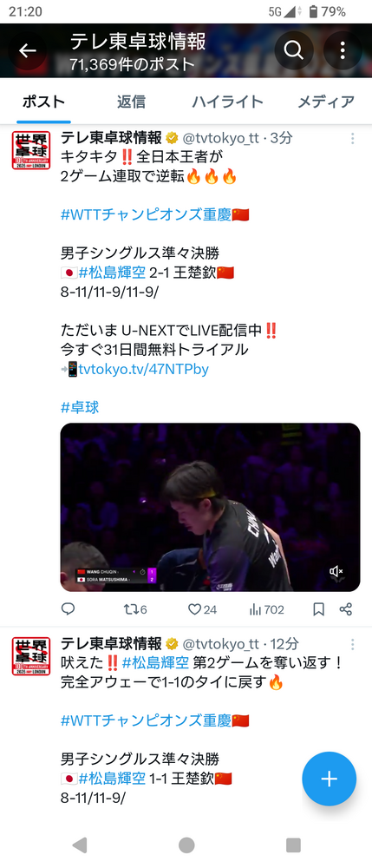Open search from the profile header
This screenshot has width=372, height=868.
pos(293,50)
